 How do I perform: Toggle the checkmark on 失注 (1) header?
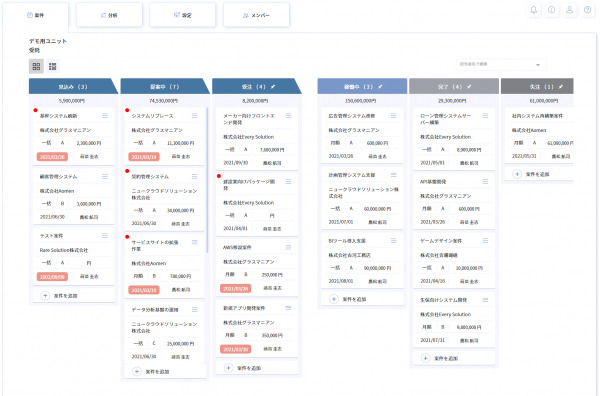pyautogui.click(x=561, y=87)
